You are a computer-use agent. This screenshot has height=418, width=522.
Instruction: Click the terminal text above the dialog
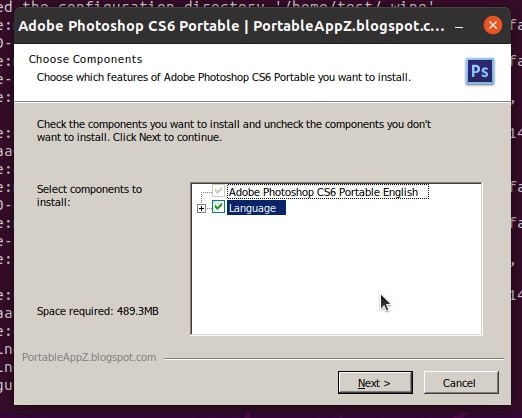pyautogui.click(x=227, y=3)
